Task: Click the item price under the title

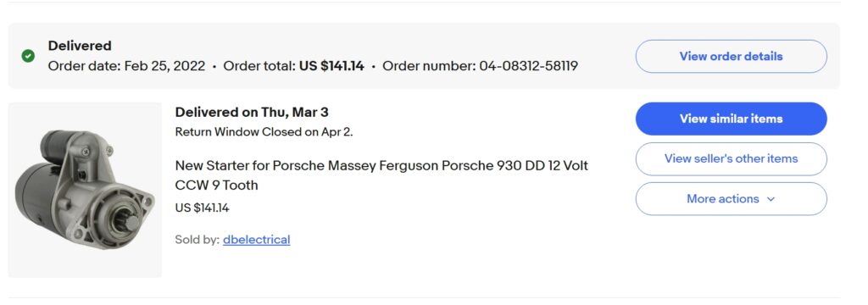Action: (202, 208)
